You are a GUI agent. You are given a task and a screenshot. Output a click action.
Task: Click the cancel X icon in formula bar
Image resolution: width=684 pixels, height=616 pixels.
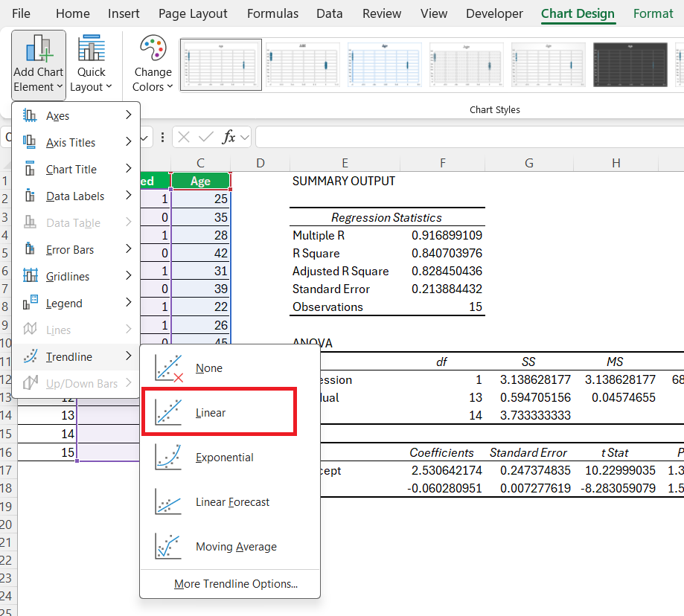click(x=184, y=138)
